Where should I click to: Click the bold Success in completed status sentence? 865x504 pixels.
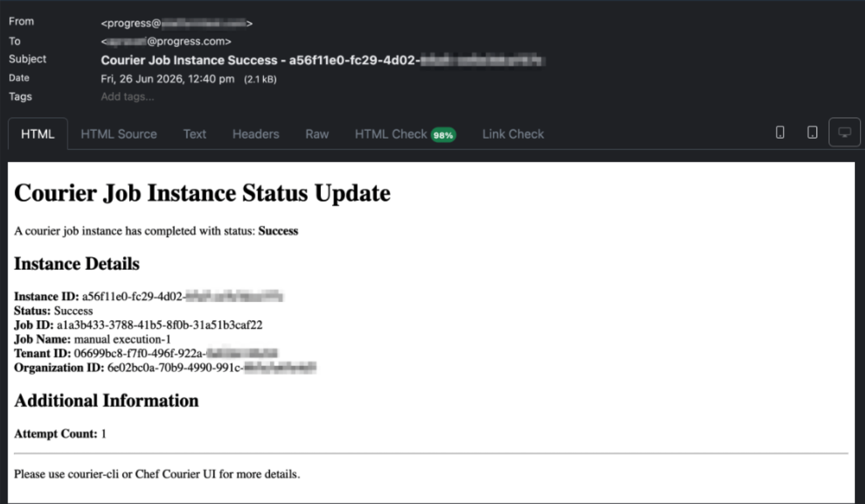[x=278, y=231]
